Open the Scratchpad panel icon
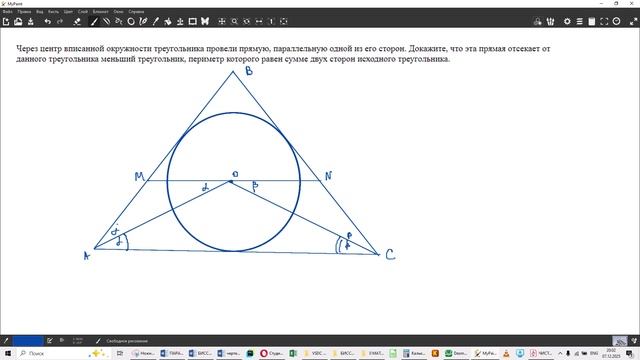This screenshot has width=640, height=360. [x=592, y=22]
